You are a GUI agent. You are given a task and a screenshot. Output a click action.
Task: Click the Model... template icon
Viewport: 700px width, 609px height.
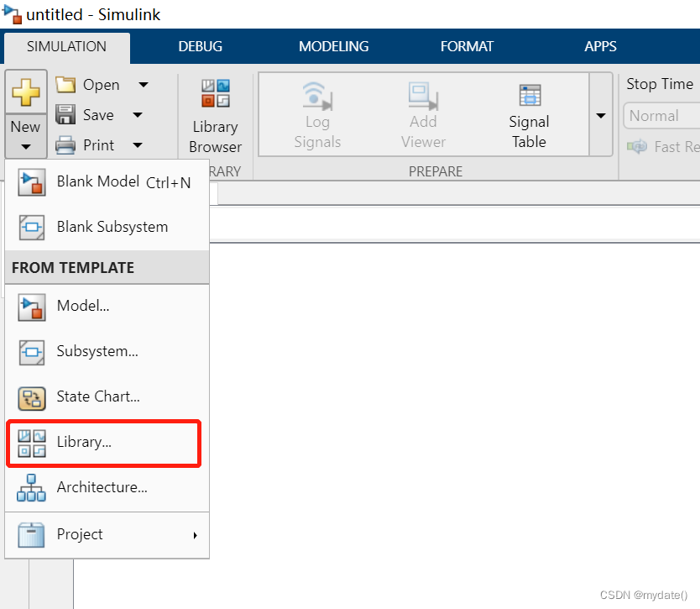pyautogui.click(x=32, y=307)
